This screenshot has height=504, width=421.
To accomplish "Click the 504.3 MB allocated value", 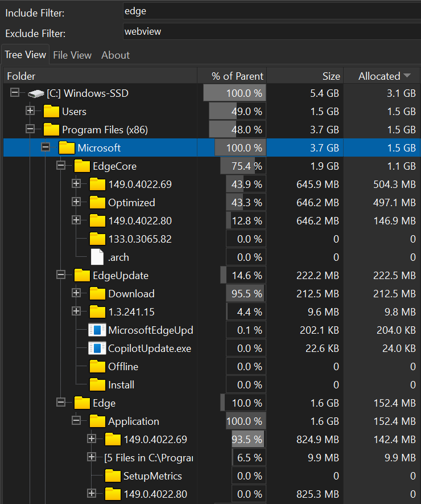I will 394,185.
